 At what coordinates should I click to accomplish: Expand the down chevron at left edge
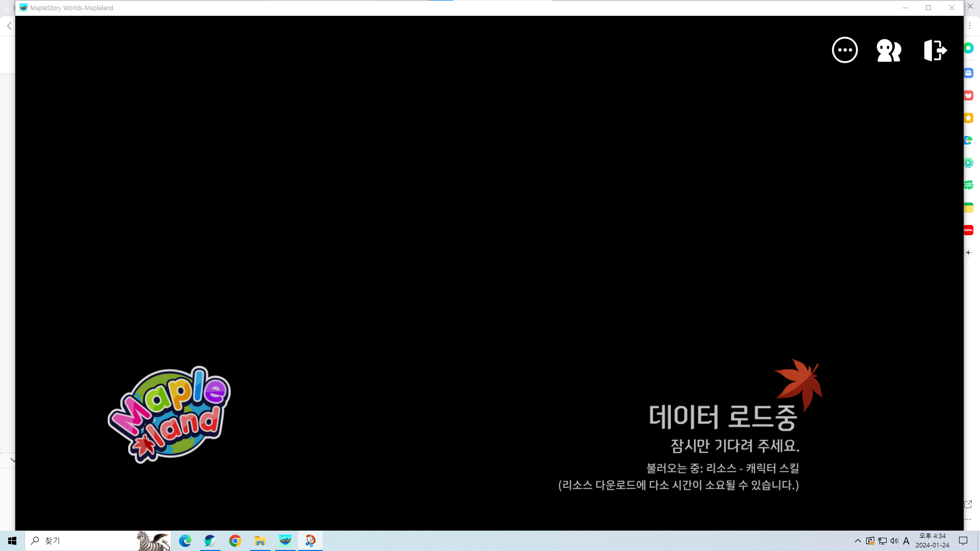coord(13,460)
